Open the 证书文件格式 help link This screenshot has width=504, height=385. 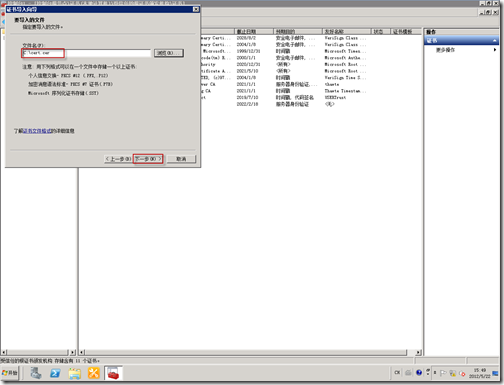37,131
